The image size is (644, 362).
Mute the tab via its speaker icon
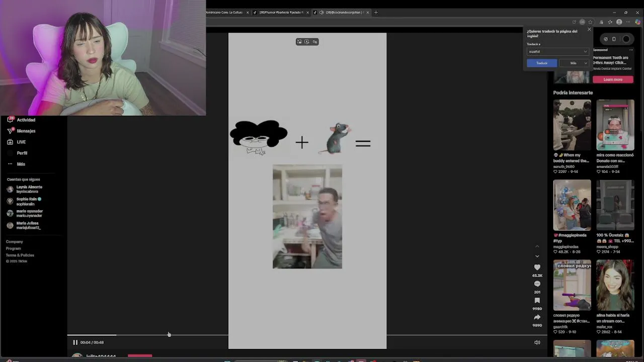point(321,12)
